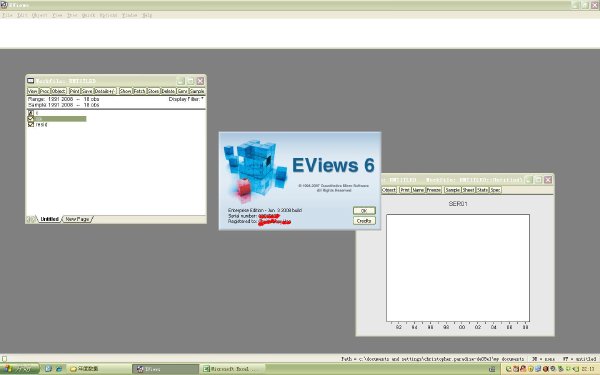Click the Display Filter label
The width and height of the screenshot is (600, 375).
(x=186, y=99)
